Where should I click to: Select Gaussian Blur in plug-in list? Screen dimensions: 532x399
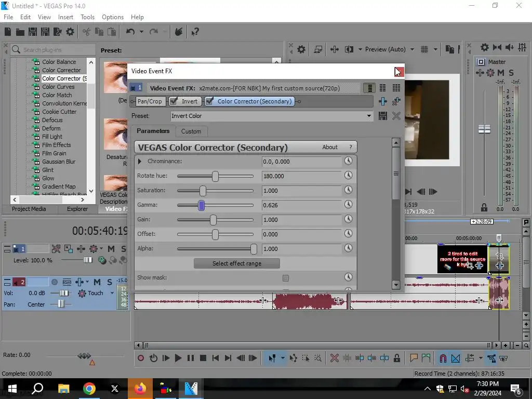coord(59,162)
